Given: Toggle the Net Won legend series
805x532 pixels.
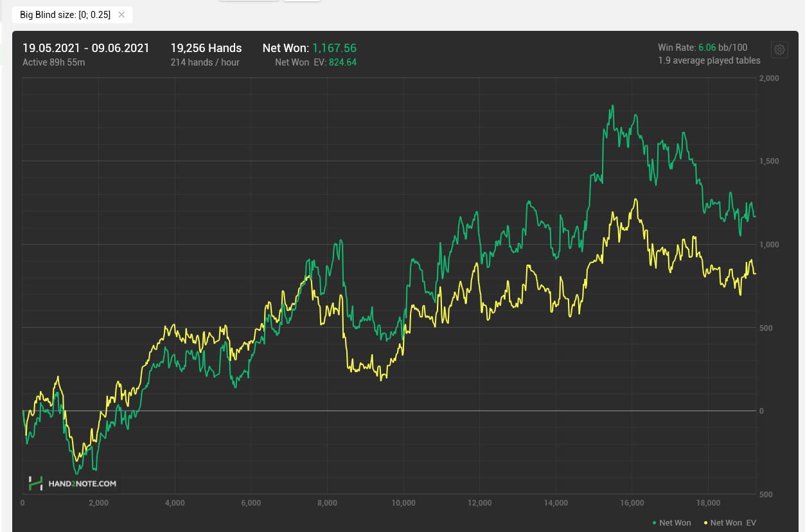Looking at the screenshot, I should (x=675, y=523).
